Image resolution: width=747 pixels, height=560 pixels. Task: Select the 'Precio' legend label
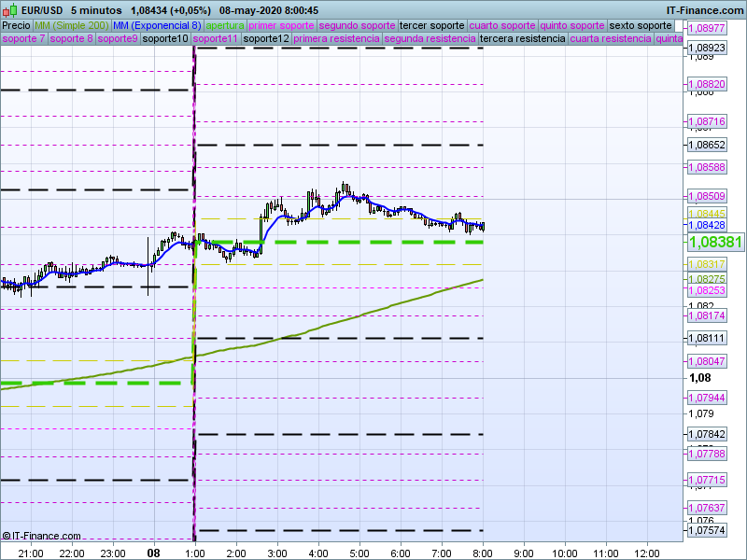click(x=16, y=25)
